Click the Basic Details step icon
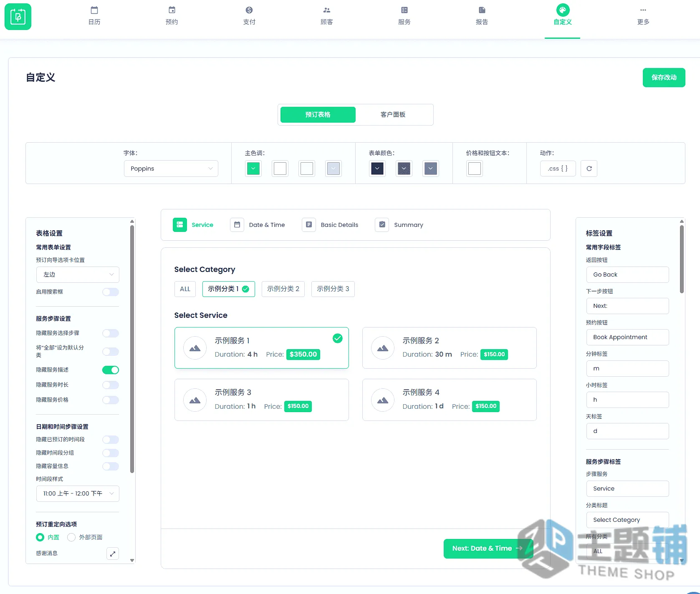The height and width of the screenshot is (594, 700). tap(309, 225)
